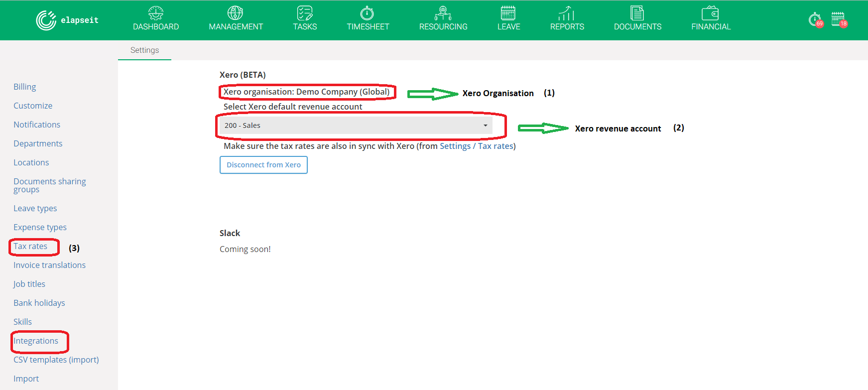Viewport: 868px width, 390px height.
Task: Open Invoice translations settings
Action: 49,265
